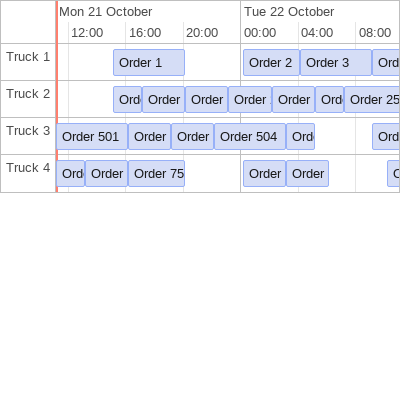Click the 00:00 midnight axis label
Screen dimensions: 400x400
click(260, 33)
